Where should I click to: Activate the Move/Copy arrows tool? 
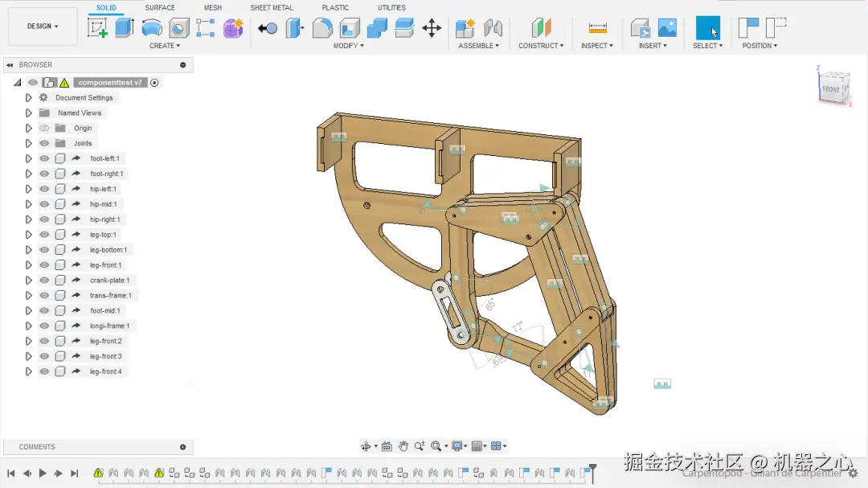coord(432,28)
